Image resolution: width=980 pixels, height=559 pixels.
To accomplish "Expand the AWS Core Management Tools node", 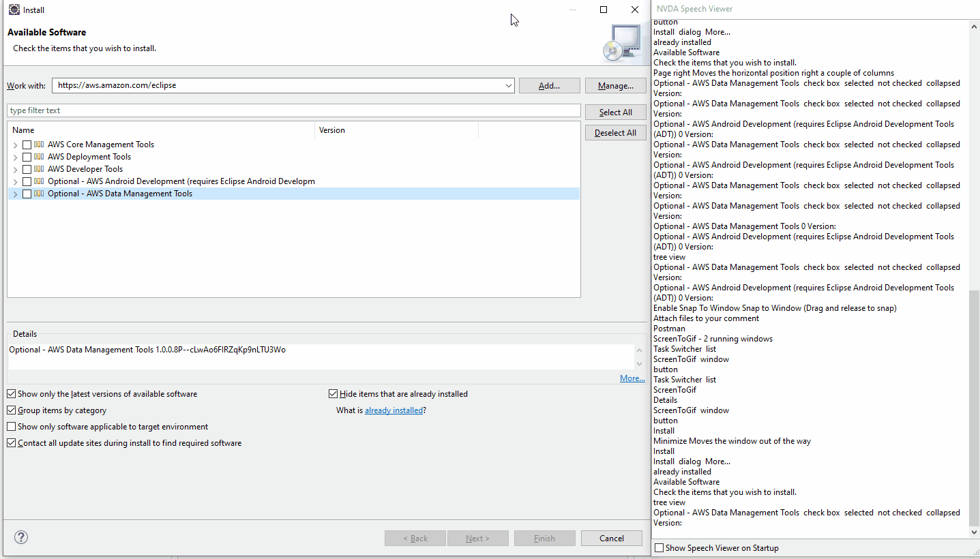I will click(x=16, y=145).
